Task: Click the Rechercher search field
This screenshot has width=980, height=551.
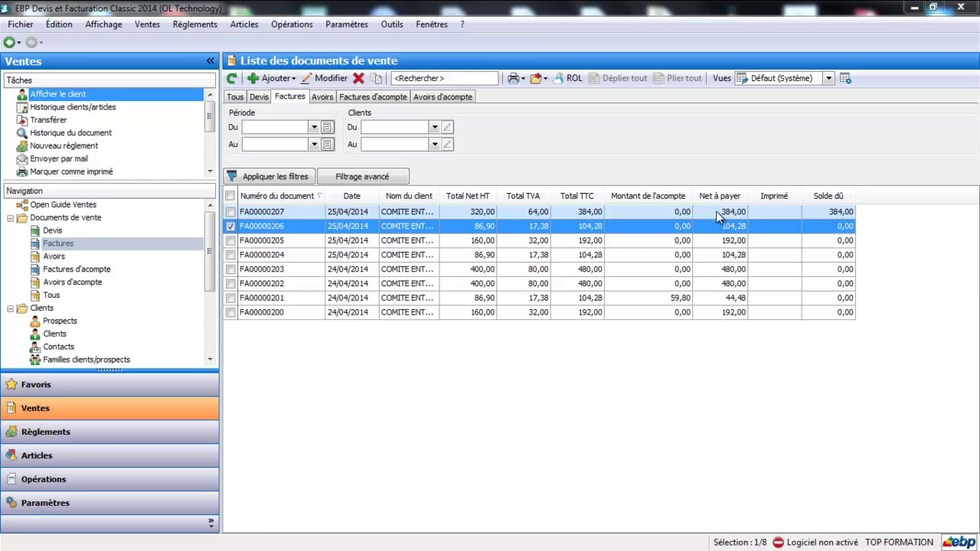Action: tap(444, 78)
